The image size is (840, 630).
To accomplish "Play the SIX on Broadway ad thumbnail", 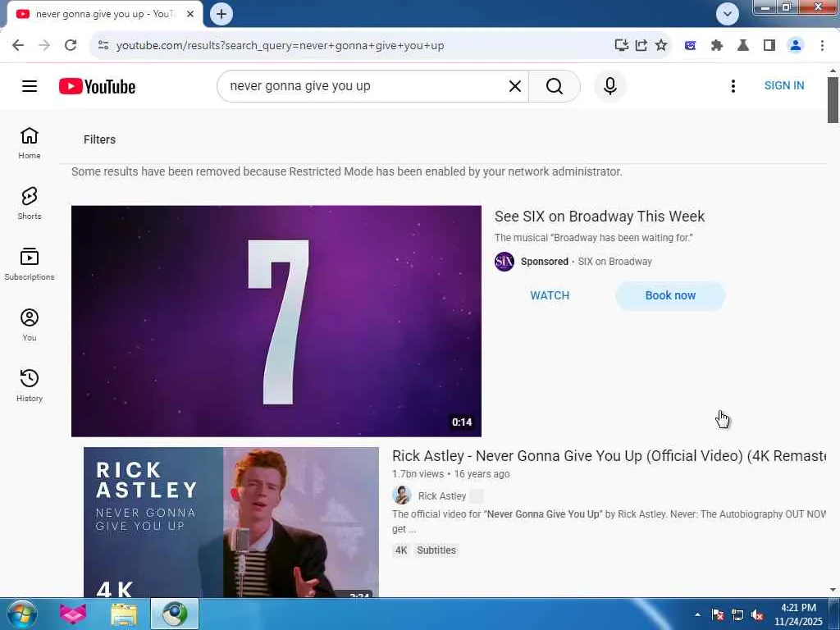I will tap(276, 321).
